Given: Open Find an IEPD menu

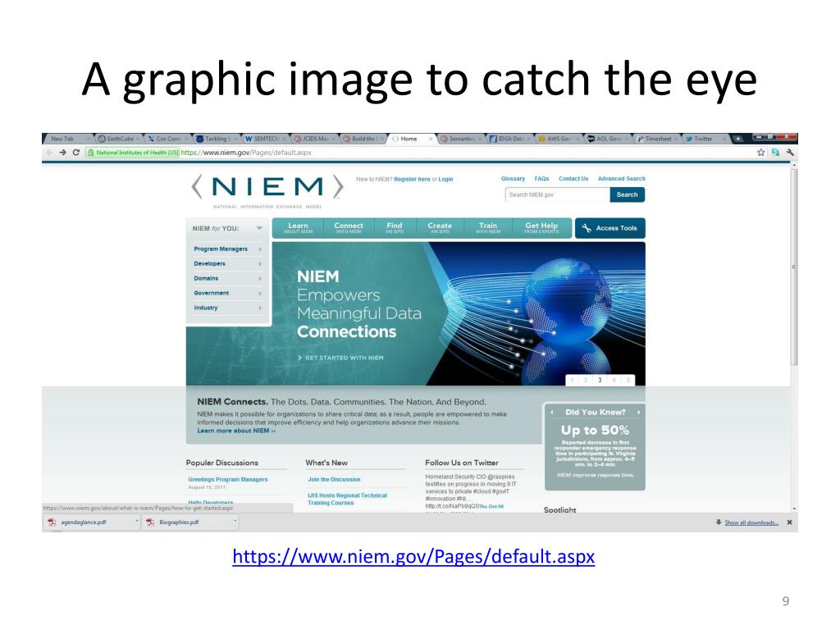Looking at the screenshot, I should pyautogui.click(x=395, y=228).
